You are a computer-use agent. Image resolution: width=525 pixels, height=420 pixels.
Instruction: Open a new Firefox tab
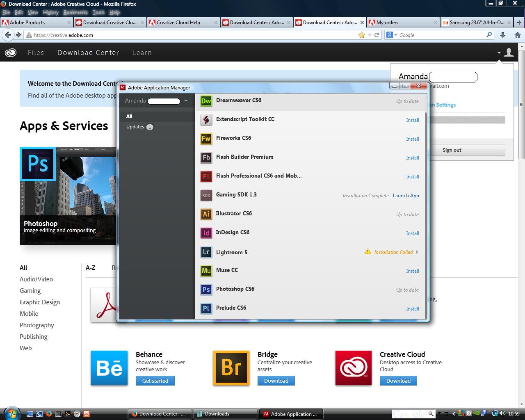point(519,23)
